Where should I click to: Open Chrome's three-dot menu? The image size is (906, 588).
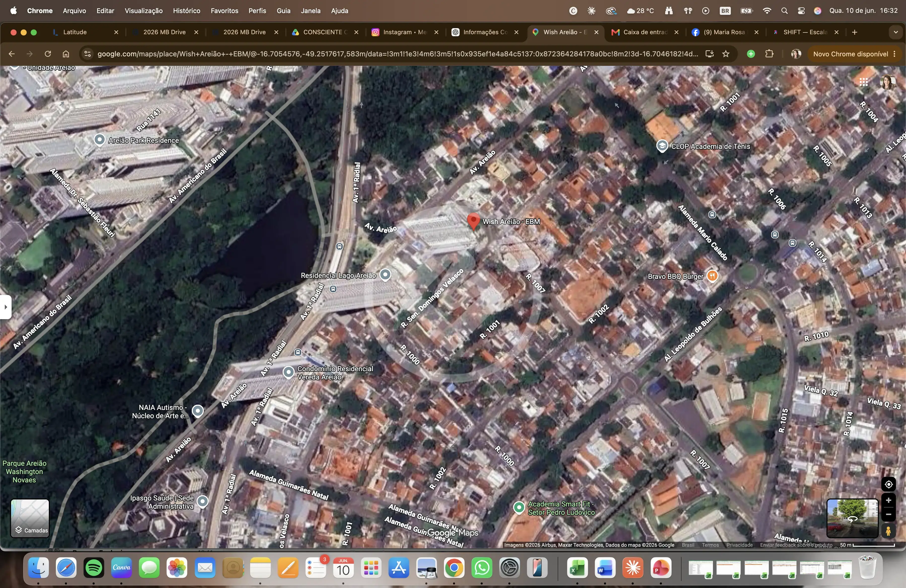click(x=895, y=54)
